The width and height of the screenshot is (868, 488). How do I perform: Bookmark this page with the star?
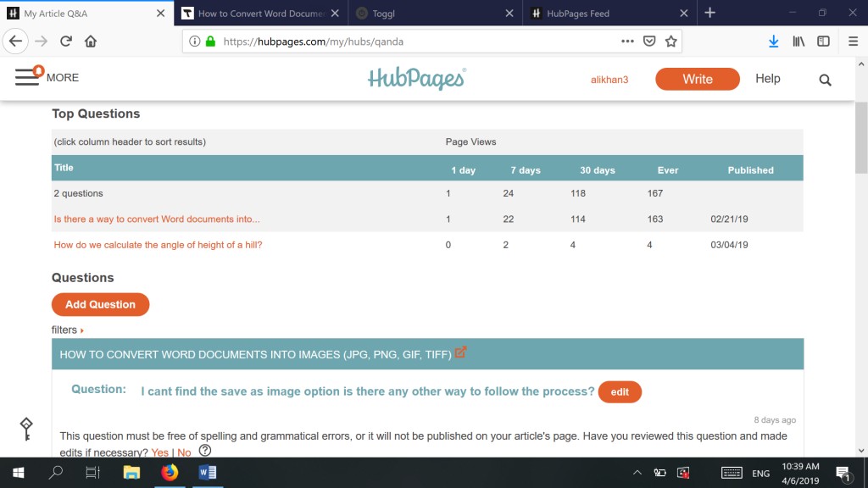(x=671, y=42)
